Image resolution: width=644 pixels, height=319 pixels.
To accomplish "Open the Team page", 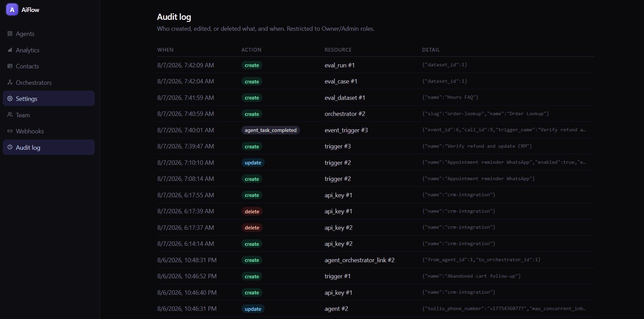I will (49, 115).
